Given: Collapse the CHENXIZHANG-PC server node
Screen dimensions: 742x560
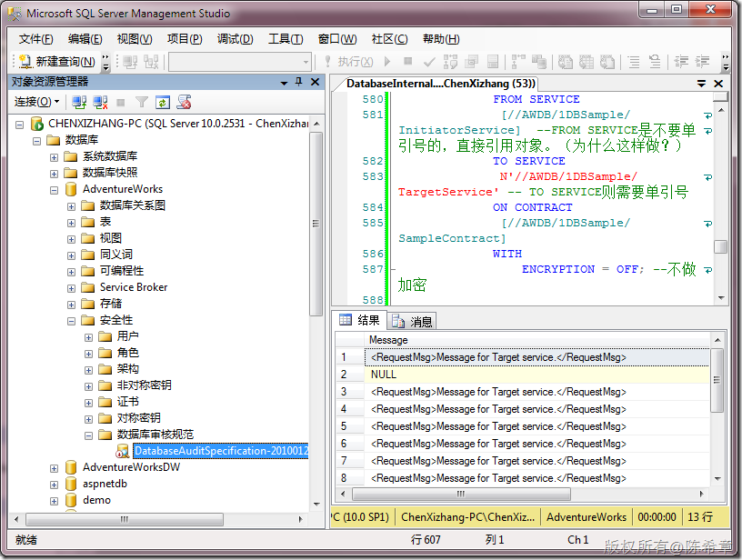Looking at the screenshot, I should [19, 125].
